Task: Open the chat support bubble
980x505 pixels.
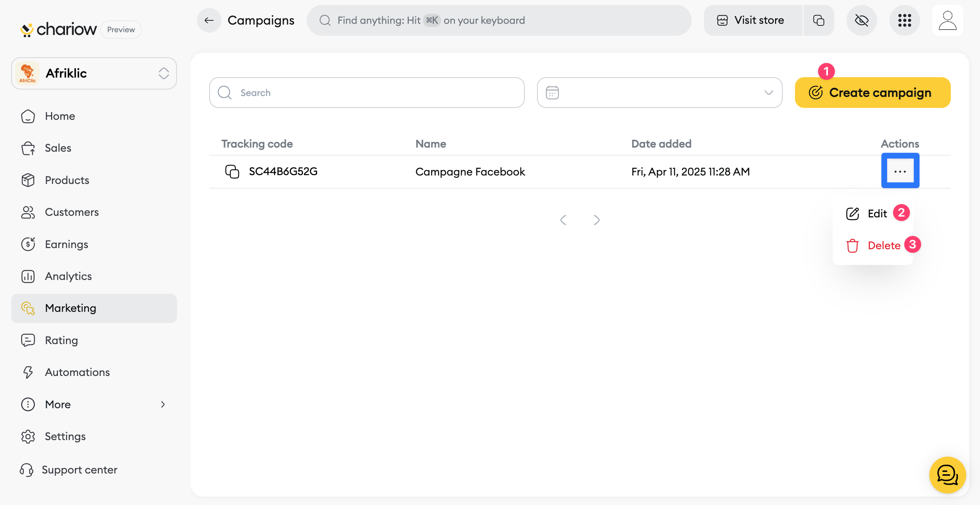Action: 947,475
